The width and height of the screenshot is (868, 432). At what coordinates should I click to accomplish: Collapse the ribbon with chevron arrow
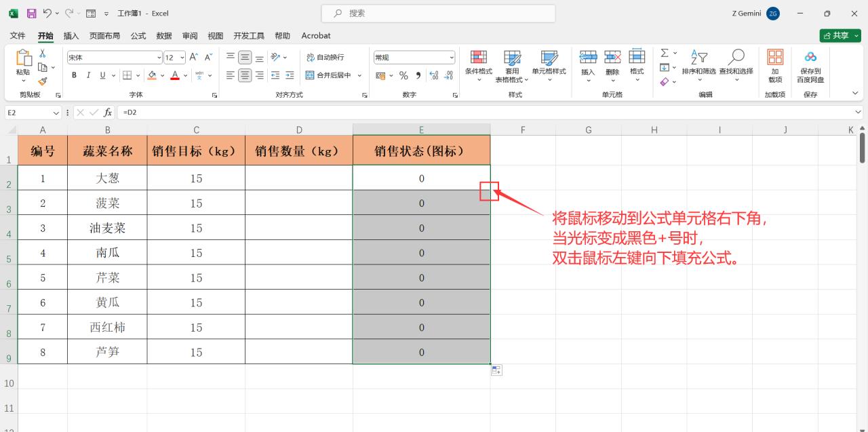coord(855,93)
